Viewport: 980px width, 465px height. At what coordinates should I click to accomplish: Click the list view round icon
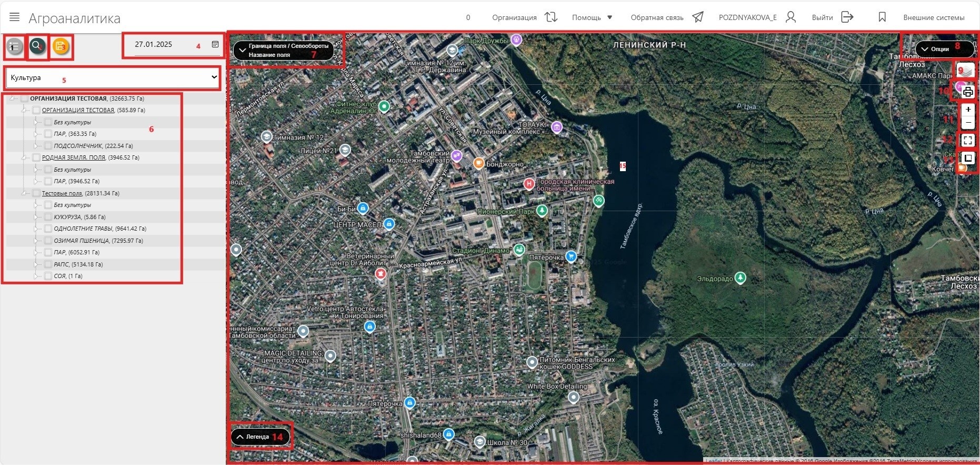click(x=15, y=47)
